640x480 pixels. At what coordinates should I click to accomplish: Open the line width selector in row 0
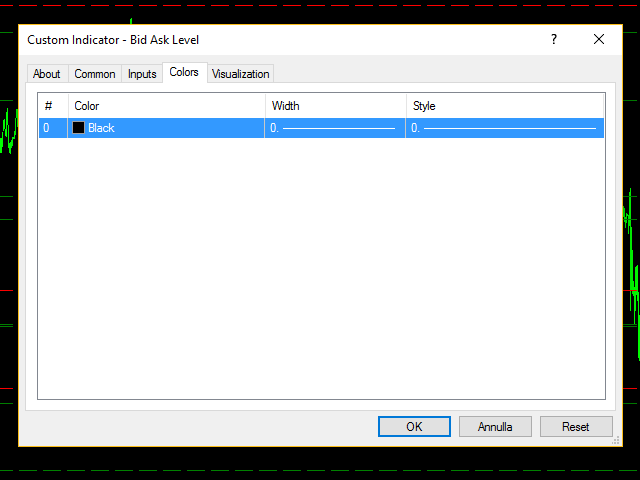[x=335, y=128]
